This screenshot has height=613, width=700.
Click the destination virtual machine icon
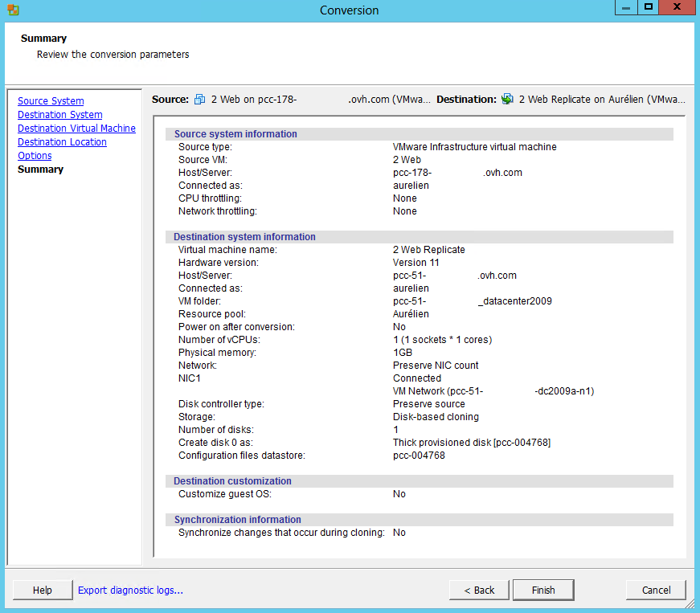point(507,100)
